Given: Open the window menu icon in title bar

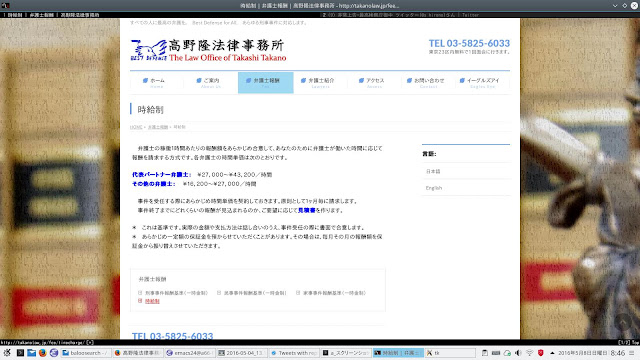Looking at the screenshot, I should coord(5,5).
